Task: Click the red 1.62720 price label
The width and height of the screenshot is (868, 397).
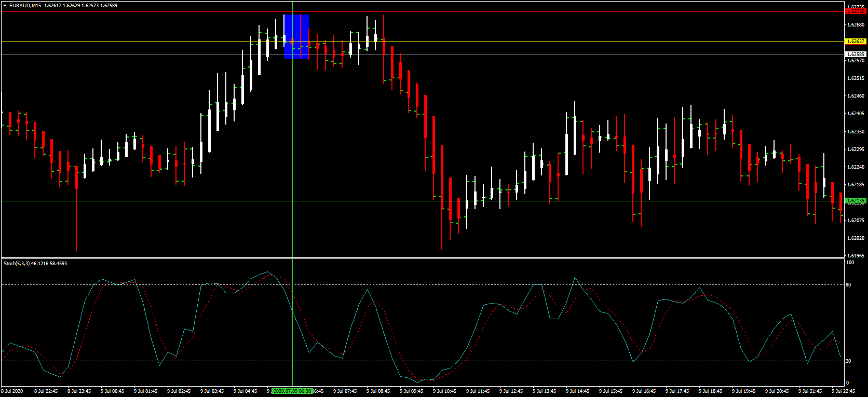Action: click(856, 11)
